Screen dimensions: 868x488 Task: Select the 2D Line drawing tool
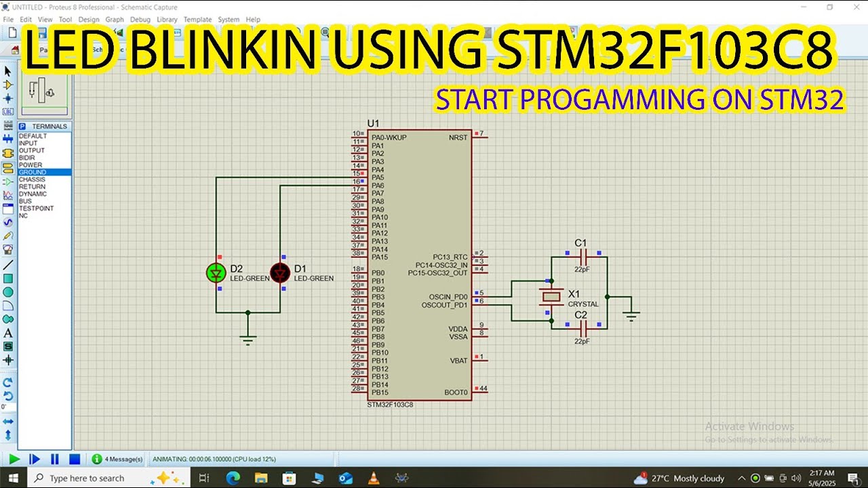8,264
